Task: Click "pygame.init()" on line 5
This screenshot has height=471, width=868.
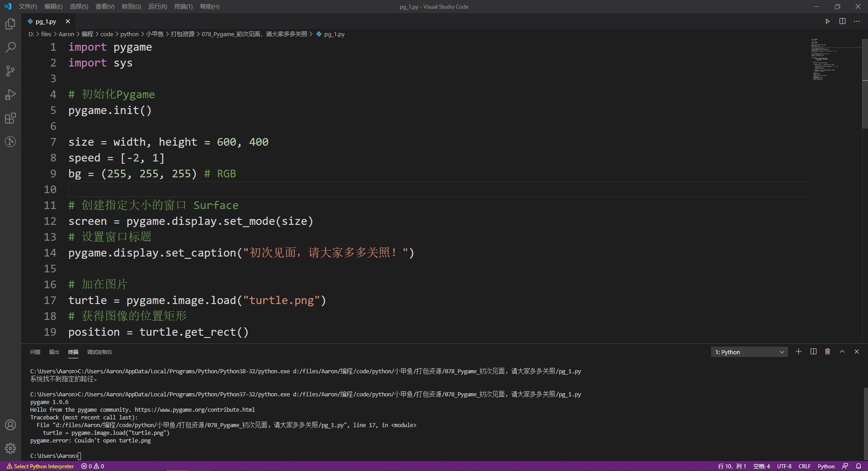Action: [110, 110]
